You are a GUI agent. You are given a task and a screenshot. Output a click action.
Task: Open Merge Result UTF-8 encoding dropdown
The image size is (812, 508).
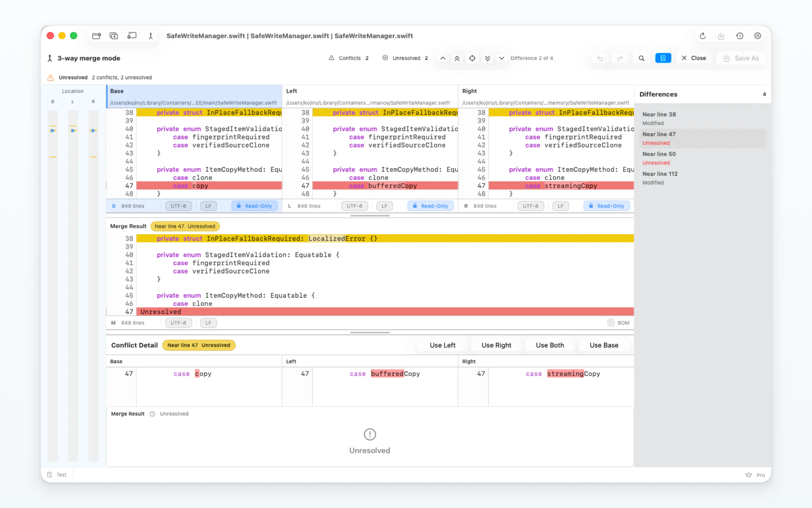click(178, 323)
